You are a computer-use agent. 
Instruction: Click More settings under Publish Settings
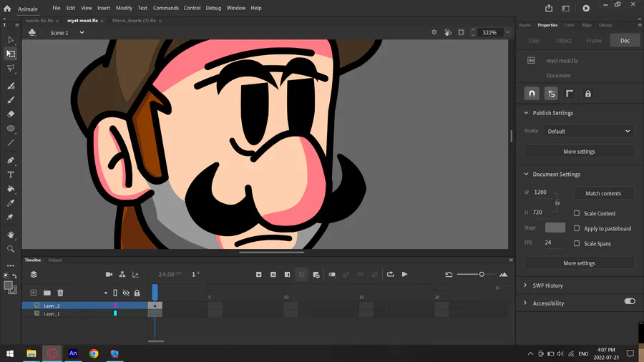(x=579, y=152)
